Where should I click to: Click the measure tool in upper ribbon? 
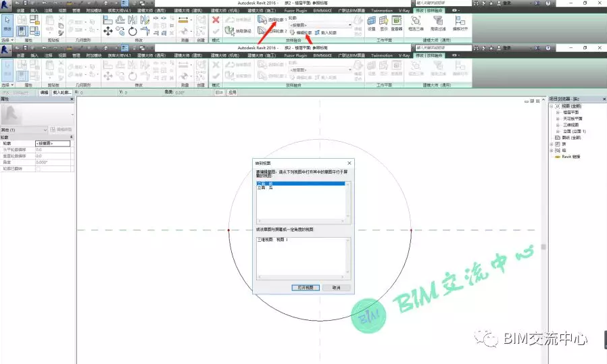pyautogui.click(x=183, y=20)
